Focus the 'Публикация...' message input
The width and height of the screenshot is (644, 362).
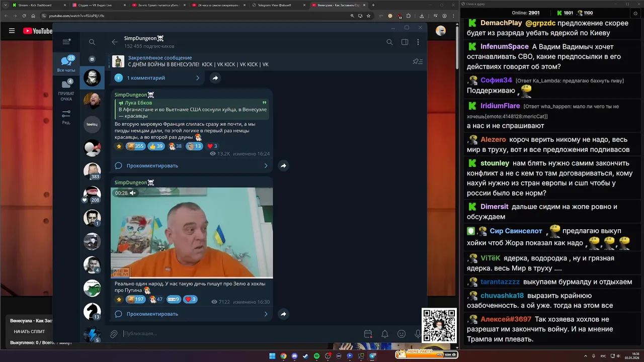click(x=242, y=333)
